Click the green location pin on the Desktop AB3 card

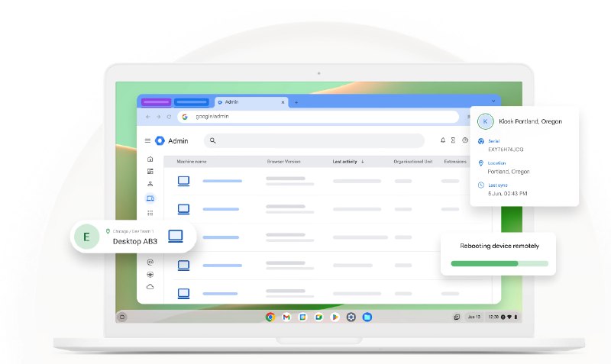click(x=108, y=231)
